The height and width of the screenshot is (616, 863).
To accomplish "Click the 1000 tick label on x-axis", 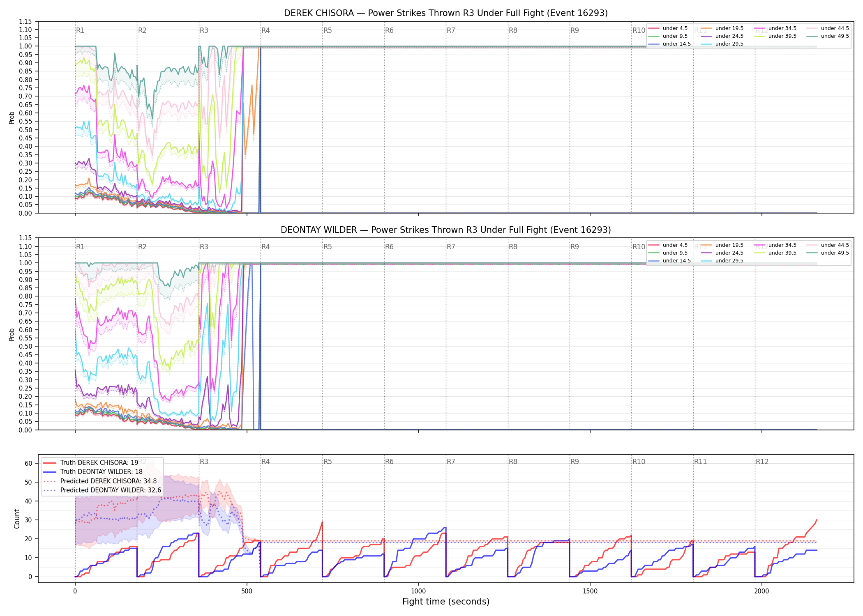I will click(x=418, y=591).
